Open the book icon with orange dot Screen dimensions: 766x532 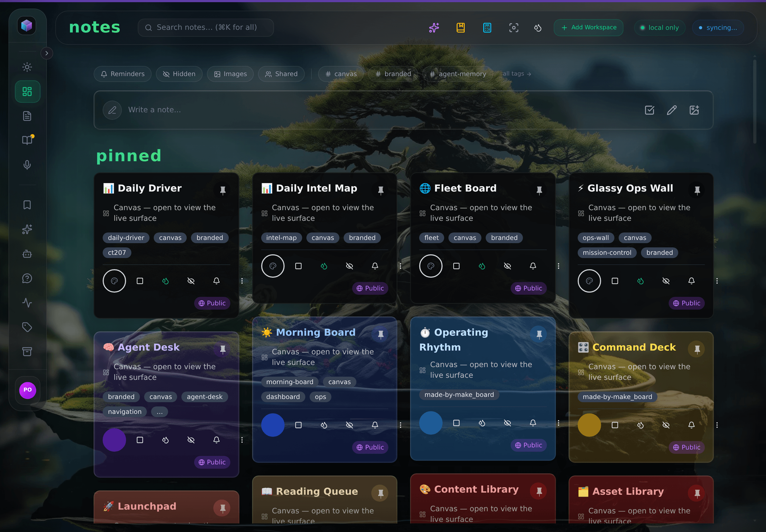point(27,140)
